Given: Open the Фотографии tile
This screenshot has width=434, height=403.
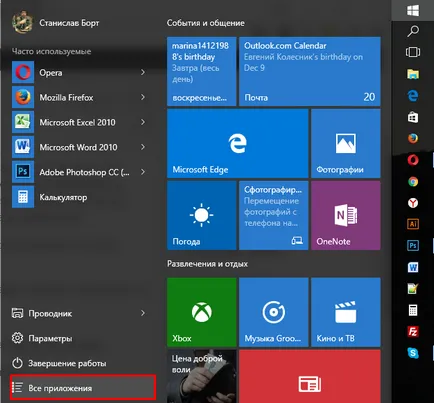Looking at the screenshot, I should click(346, 143).
